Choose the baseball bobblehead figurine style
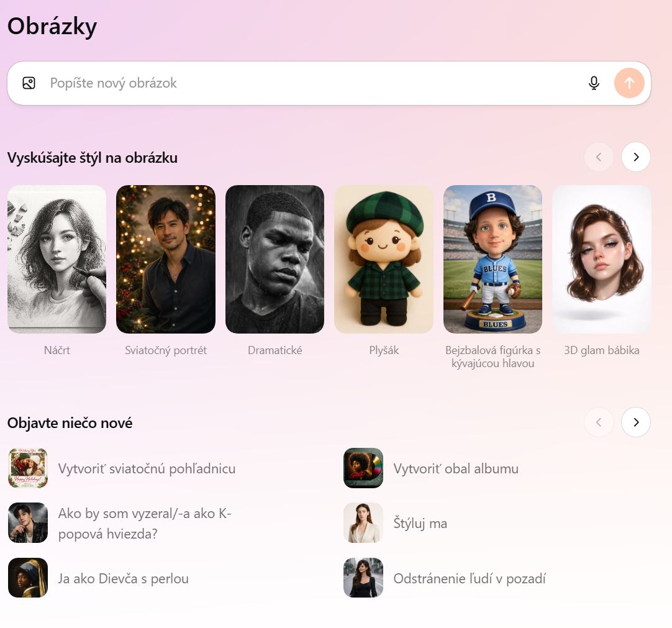This screenshot has height=628, width=672. [x=493, y=259]
